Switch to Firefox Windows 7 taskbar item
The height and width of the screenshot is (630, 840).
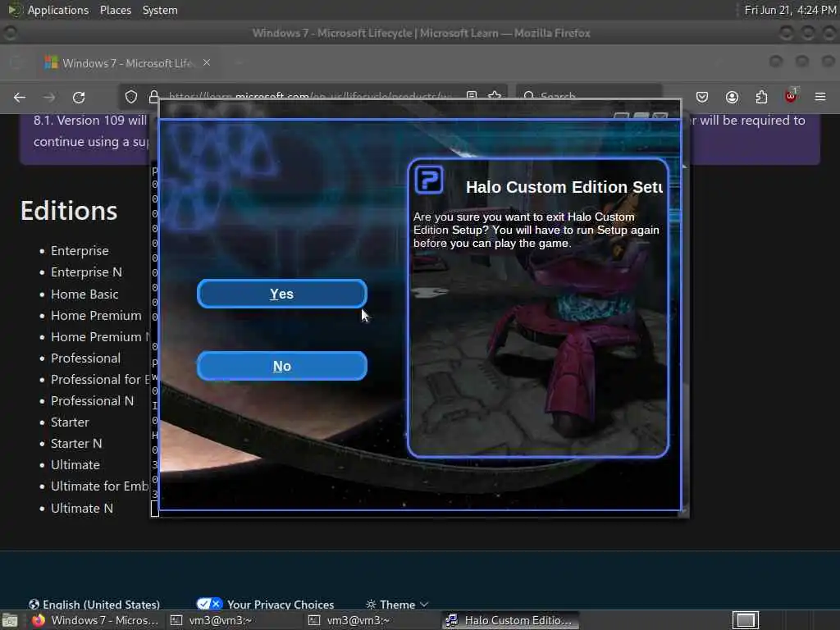point(94,620)
